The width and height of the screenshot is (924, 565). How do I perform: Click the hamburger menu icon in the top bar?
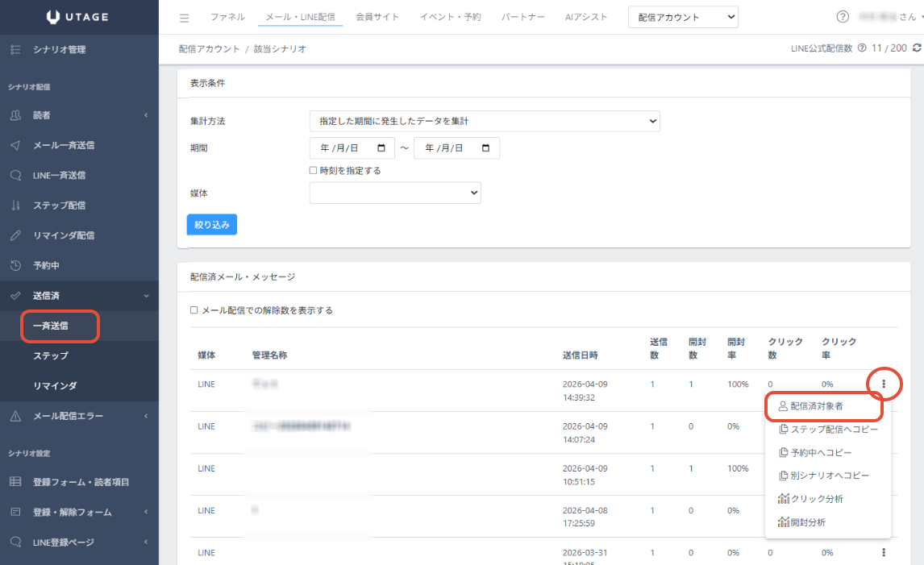tap(184, 17)
